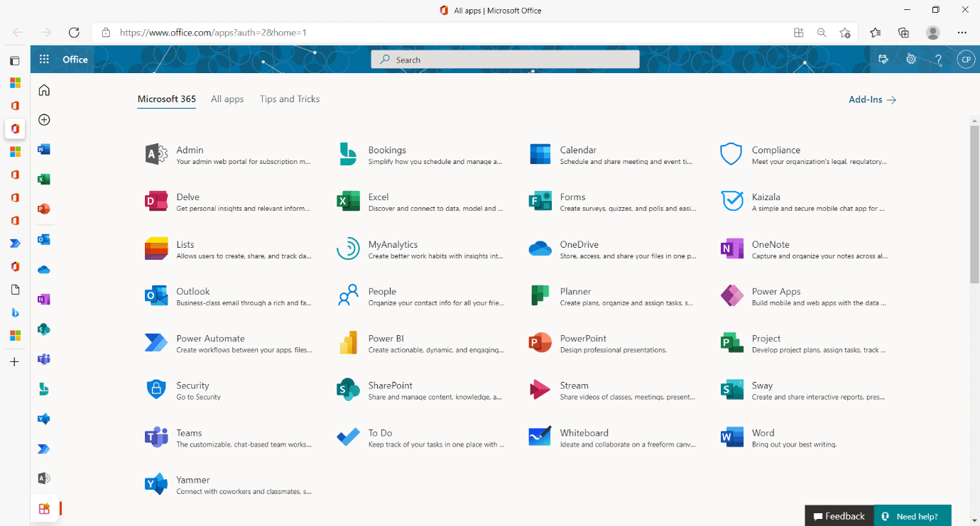Open browser Collections

903,32
